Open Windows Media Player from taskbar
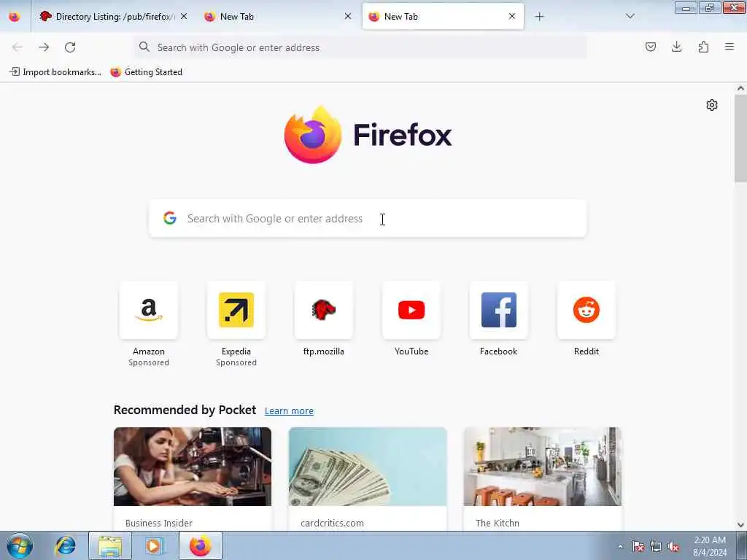 (154, 545)
